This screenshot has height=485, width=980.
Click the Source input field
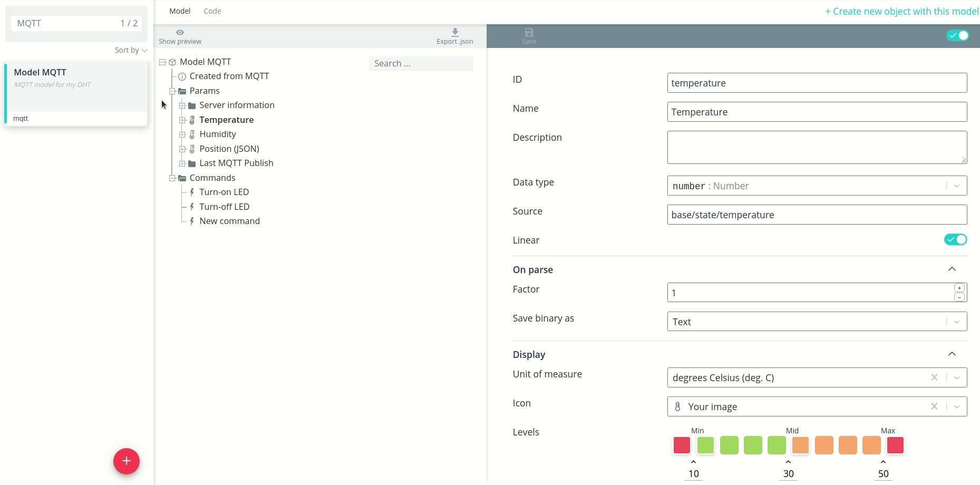pos(817,215)
